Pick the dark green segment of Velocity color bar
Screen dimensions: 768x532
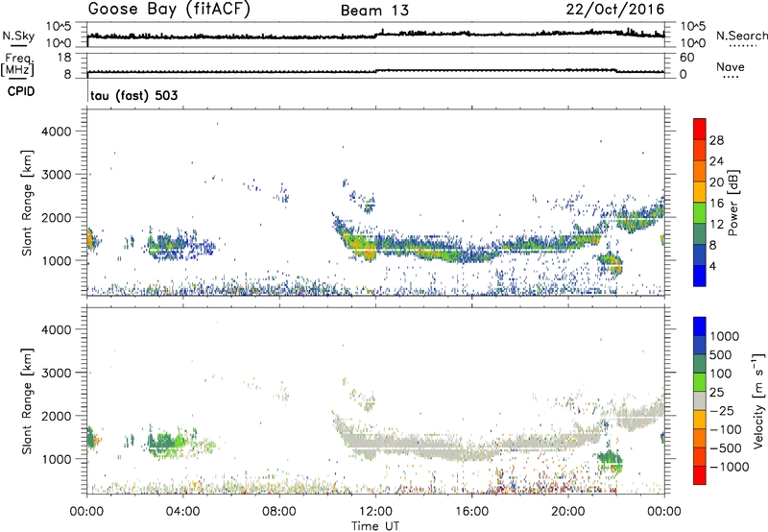point(700,364)
